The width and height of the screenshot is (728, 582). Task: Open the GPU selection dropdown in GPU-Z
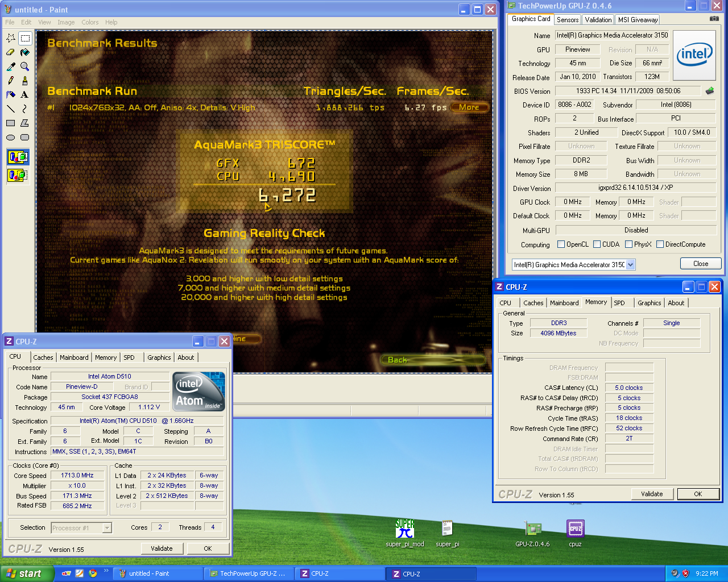coord(630,265)
